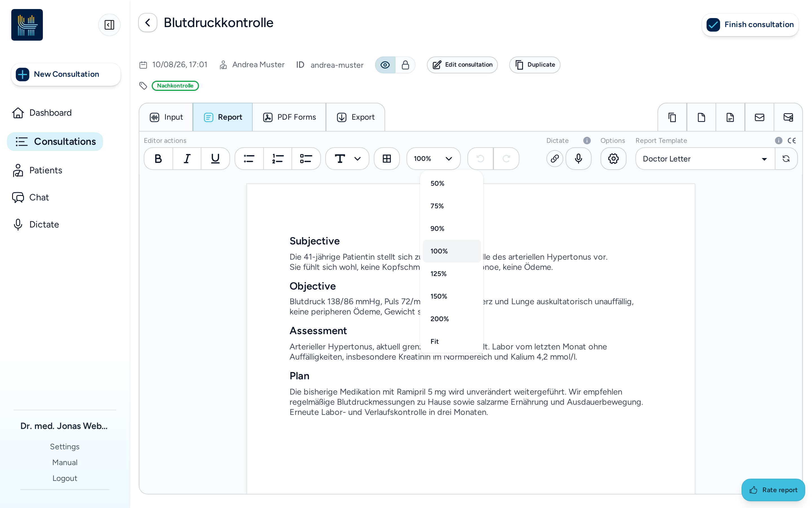
Task: Toggle underline formatting
Action: coord(215,159)
